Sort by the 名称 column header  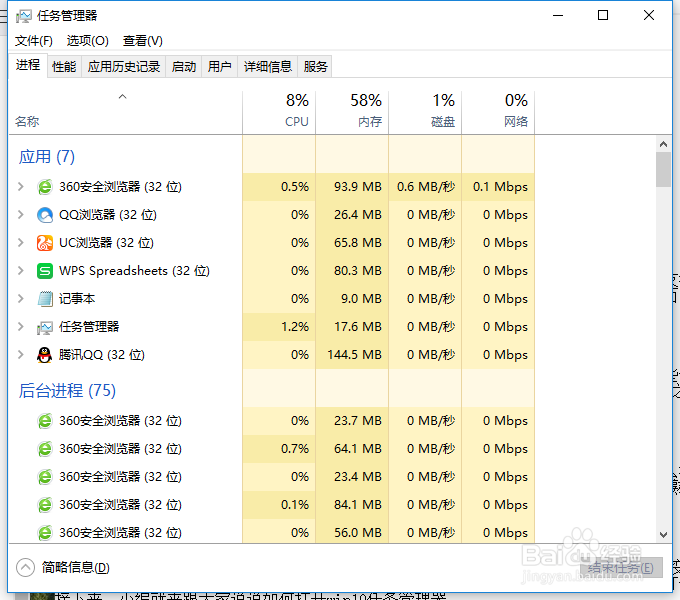[x=125, y=112]
